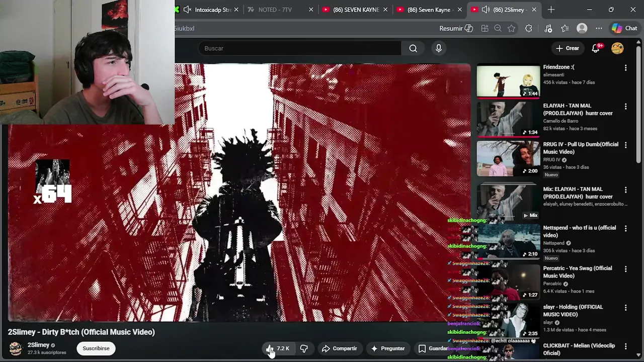Click the Compartir share button
Screen dimensions: 644x362
point(340,348)
